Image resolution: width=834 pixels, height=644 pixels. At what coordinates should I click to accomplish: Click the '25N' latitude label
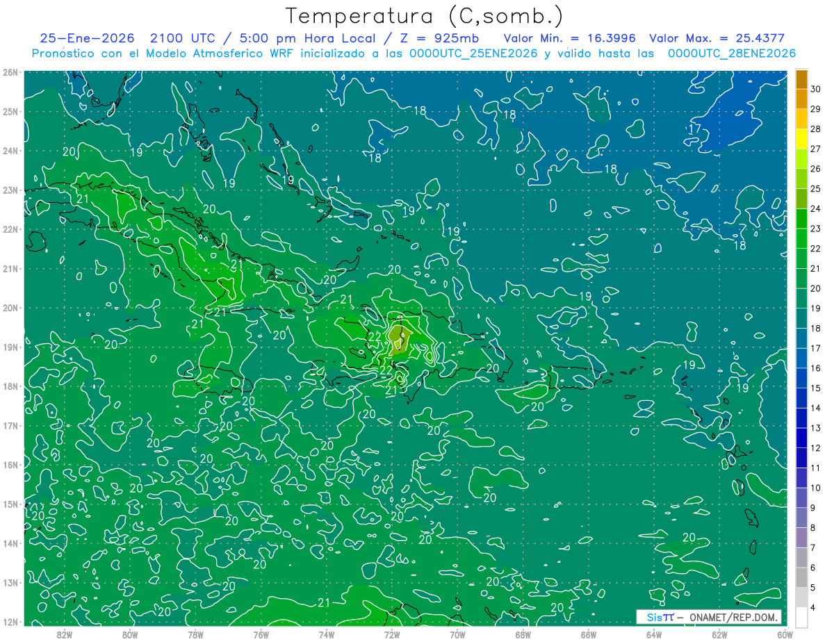10,112
